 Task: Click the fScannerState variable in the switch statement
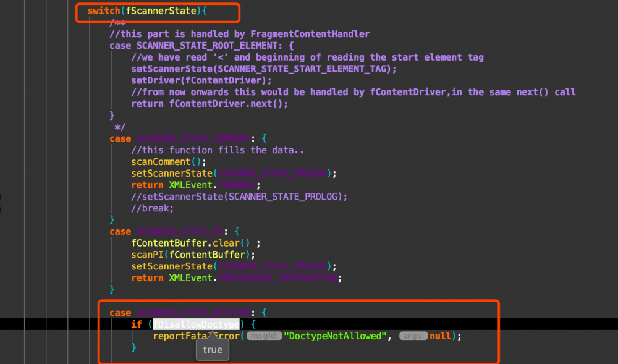(x=161, y=11)
